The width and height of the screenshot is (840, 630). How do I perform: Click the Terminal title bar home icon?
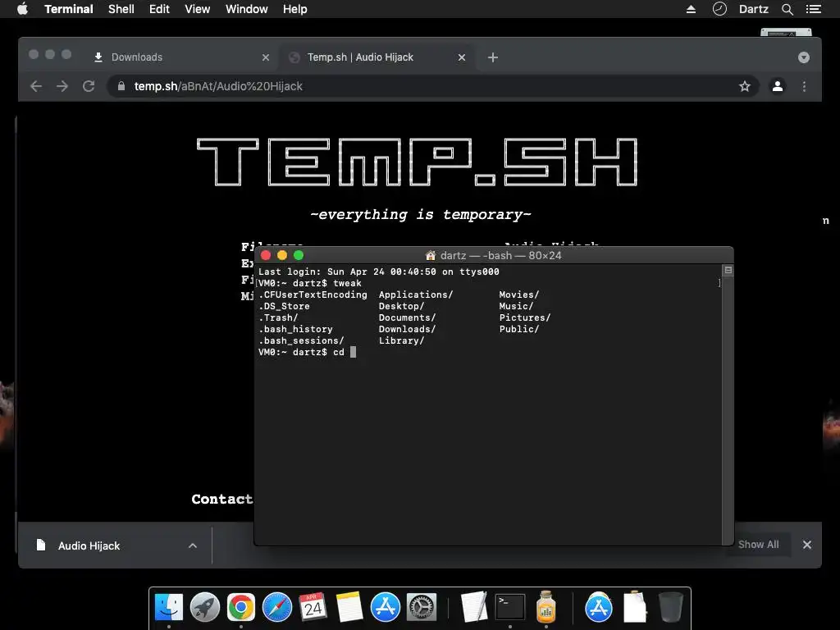(430, 256)
